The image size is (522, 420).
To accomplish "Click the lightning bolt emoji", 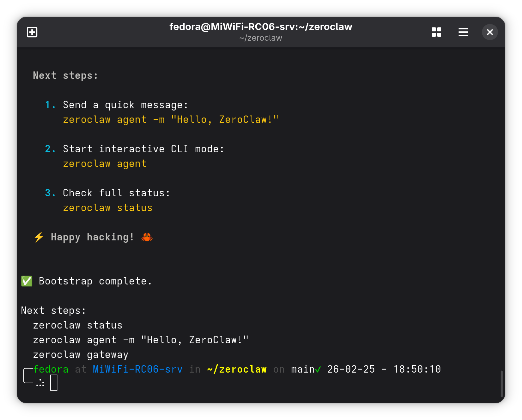I will pos(39,237).
